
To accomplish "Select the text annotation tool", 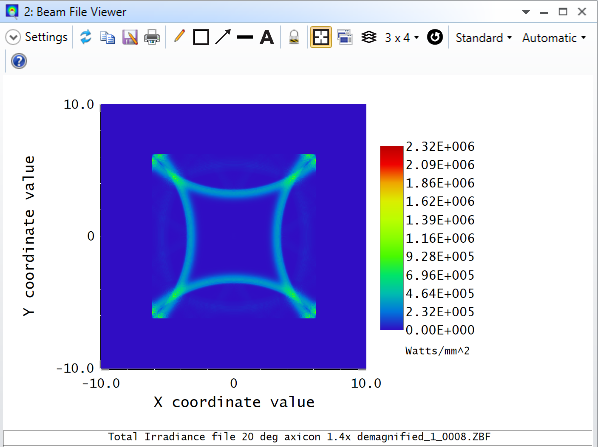I will [x=267, y=37].
